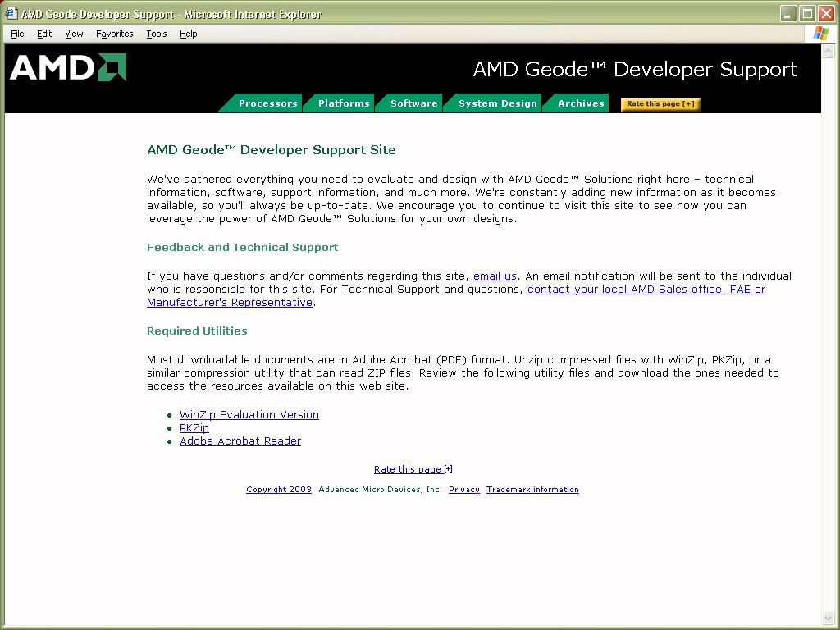Screen dimensions: 840x630
Task: Click the Windows flag logo in menu bar
Action: point(820,34)
